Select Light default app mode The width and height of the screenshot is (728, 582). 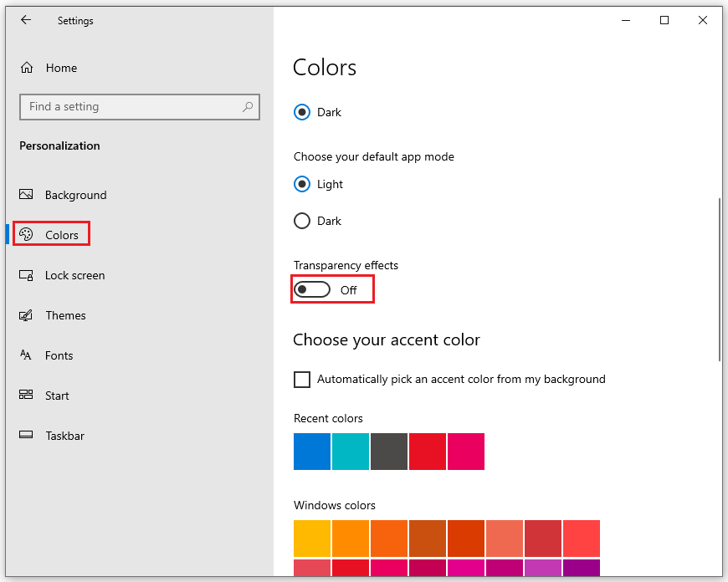tap(302, 184)
